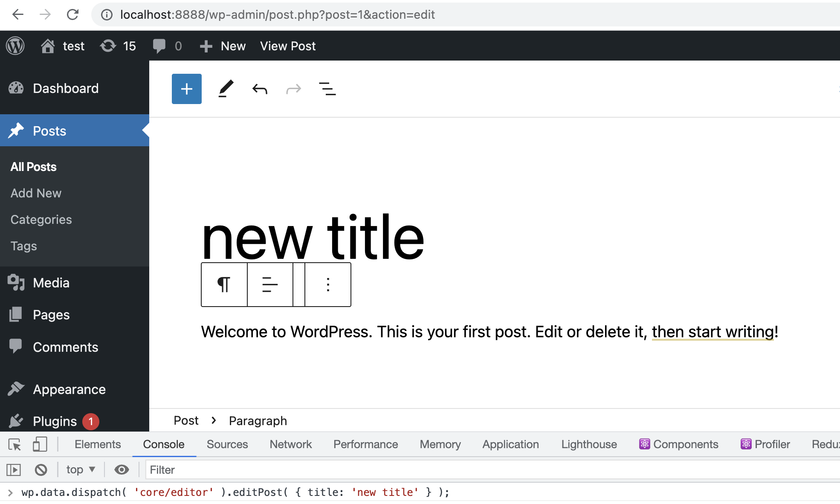
Task: Open Comments in the sidebar
Action: (x=75, y=347)
